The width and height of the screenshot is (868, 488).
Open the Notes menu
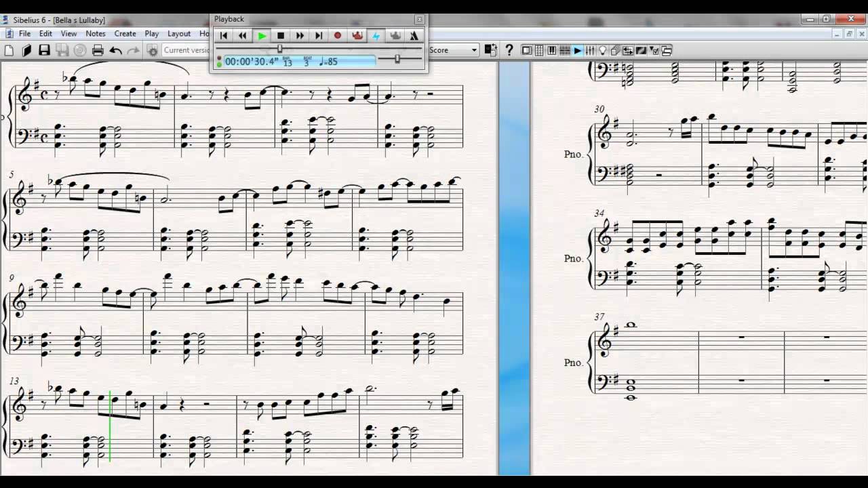click(96, 33)
